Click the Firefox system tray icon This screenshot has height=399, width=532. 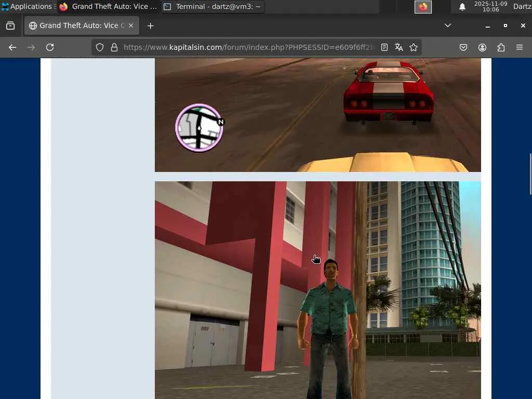pyautogui.click(x=423, y=7)
